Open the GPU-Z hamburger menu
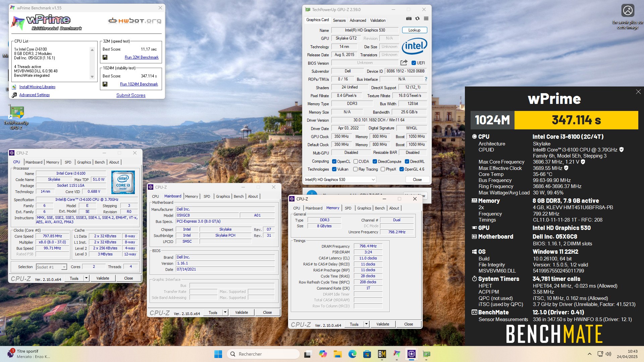 click(x=426, y=19)
